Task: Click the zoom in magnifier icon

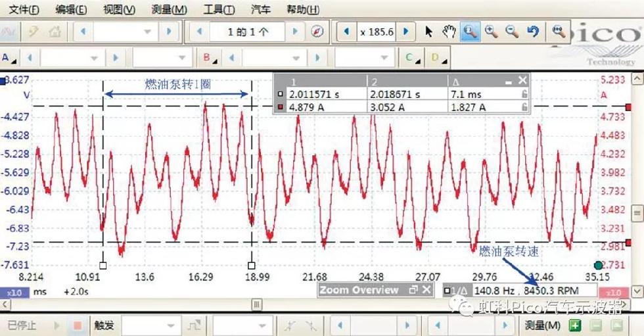Action: point(491,31)
